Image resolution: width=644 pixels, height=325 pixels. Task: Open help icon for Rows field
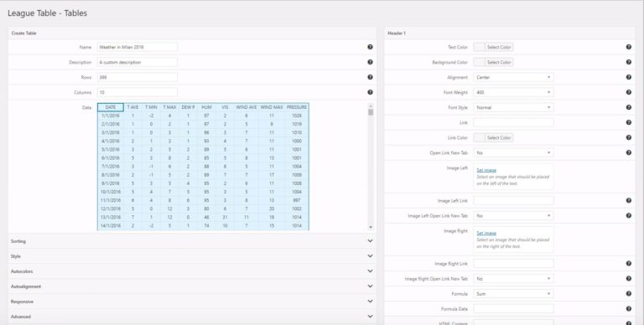point(370,77)
